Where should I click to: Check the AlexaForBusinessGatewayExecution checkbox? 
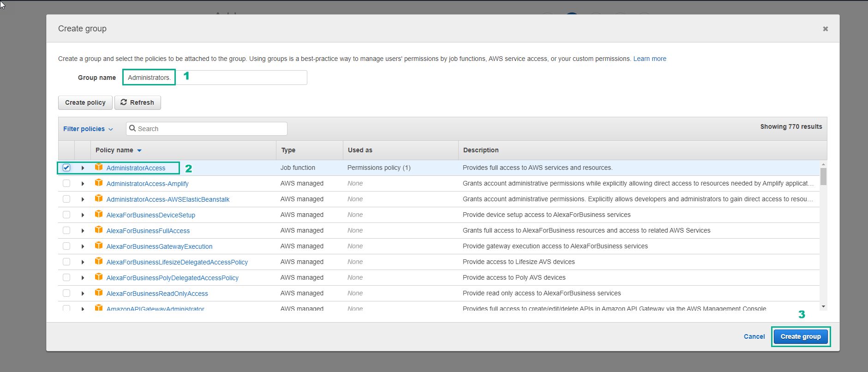coord(66,246)
